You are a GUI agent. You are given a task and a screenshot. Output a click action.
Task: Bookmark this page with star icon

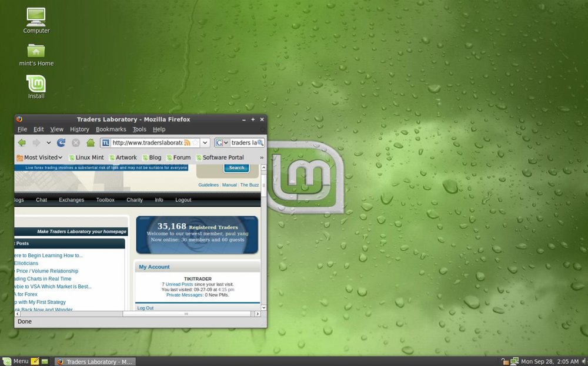pyautogui.click(x=195, y=143)
